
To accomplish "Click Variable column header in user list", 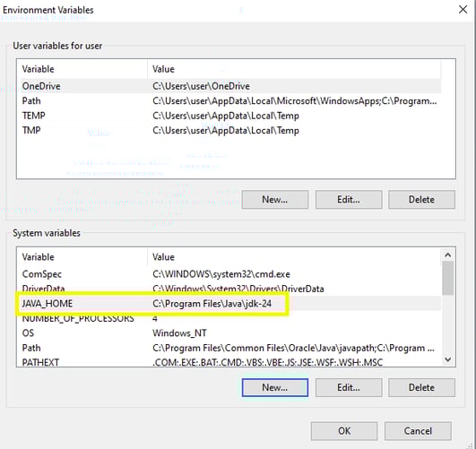I will pyautogui.click(x=82, y=69).
